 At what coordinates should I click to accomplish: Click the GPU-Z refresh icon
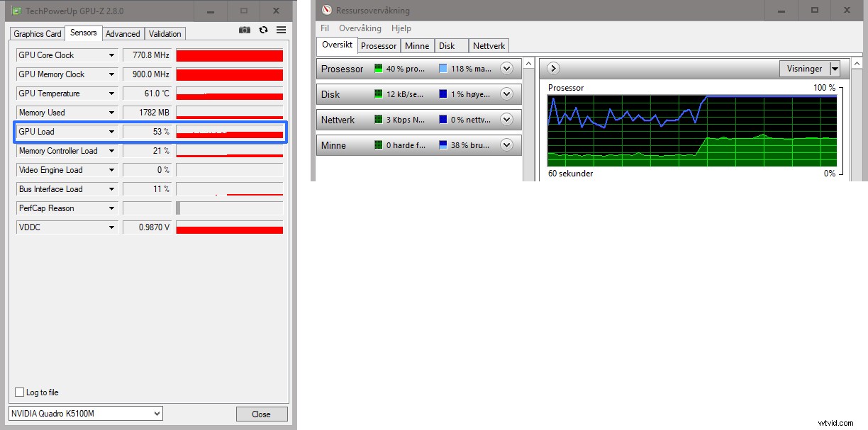click(263, 30)
